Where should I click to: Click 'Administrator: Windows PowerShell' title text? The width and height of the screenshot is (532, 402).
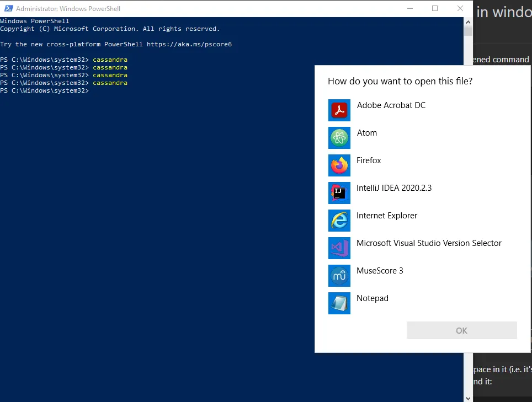click(68, 9)
